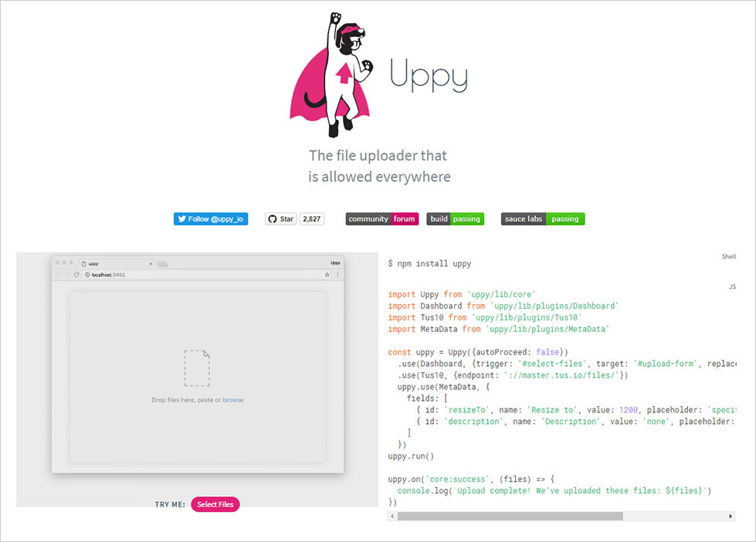Click the GitHub octocat icon on the Star badge
756x542 pixels.
[x=273, y=218]
